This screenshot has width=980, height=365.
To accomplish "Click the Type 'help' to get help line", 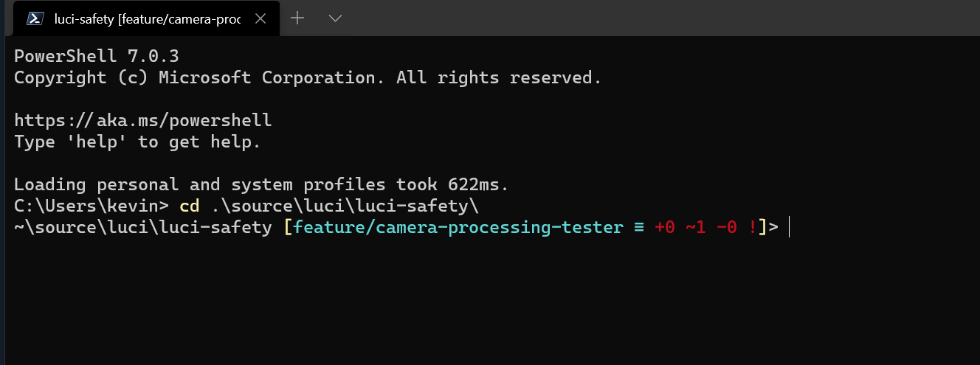I will pyautogui.click(x=137, y=142).
